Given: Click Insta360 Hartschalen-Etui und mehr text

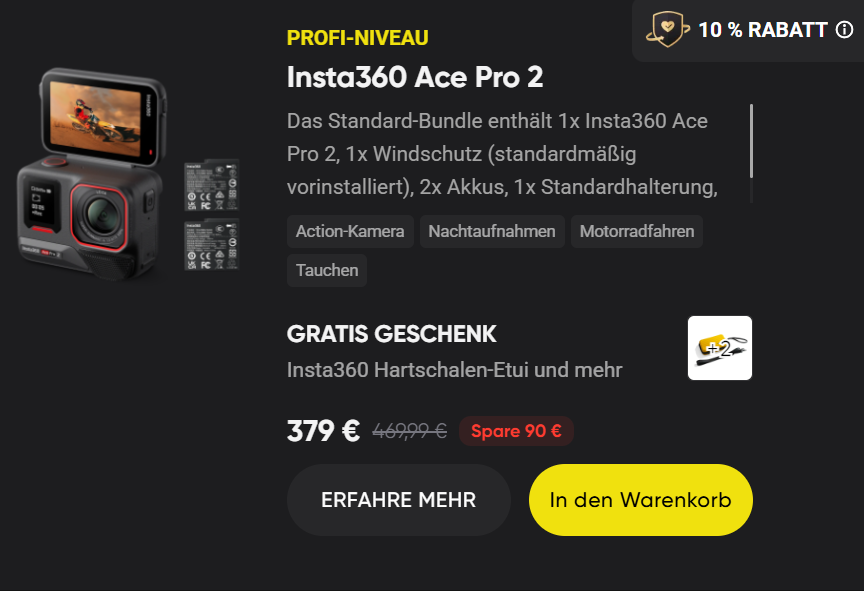Looking at the screenshot, I should click(455, 370).
